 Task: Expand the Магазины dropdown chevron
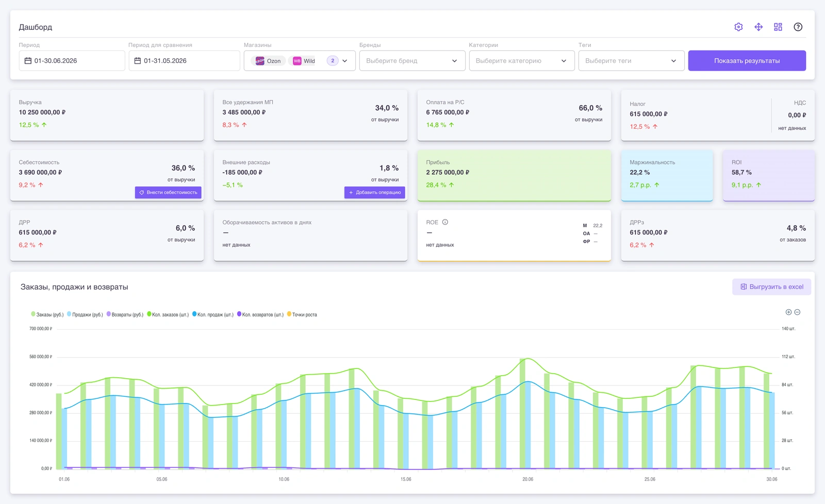345,61
